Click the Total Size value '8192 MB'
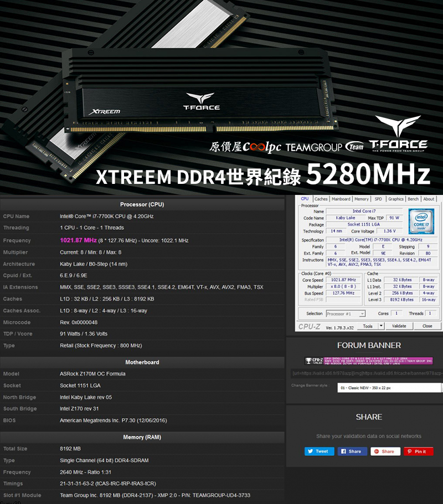 pyautogui.click(x=70, y=449)
